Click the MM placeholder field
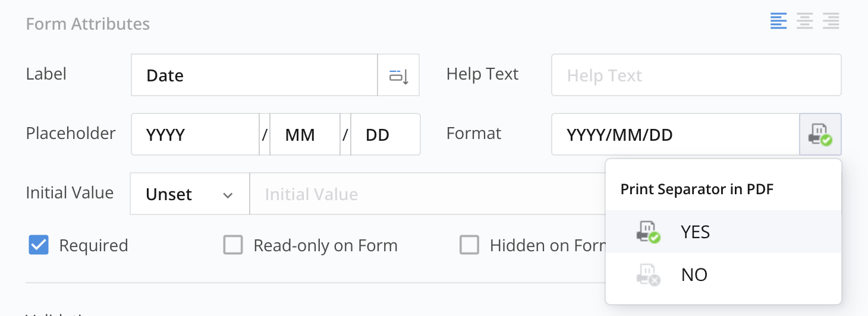 (304, 135)
